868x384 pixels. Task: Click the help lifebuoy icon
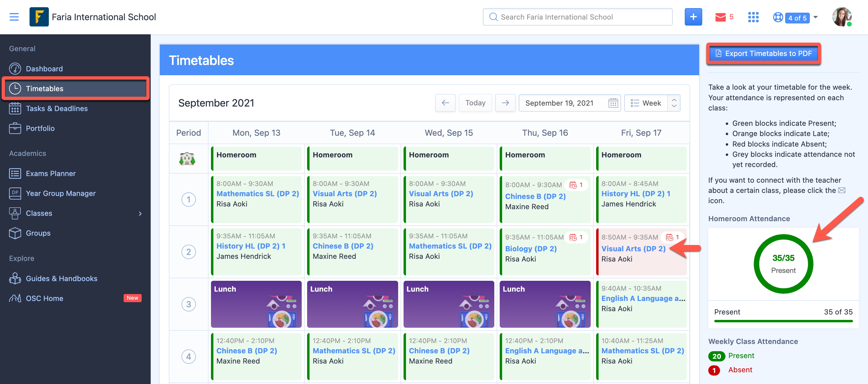(x=778, y=17)
